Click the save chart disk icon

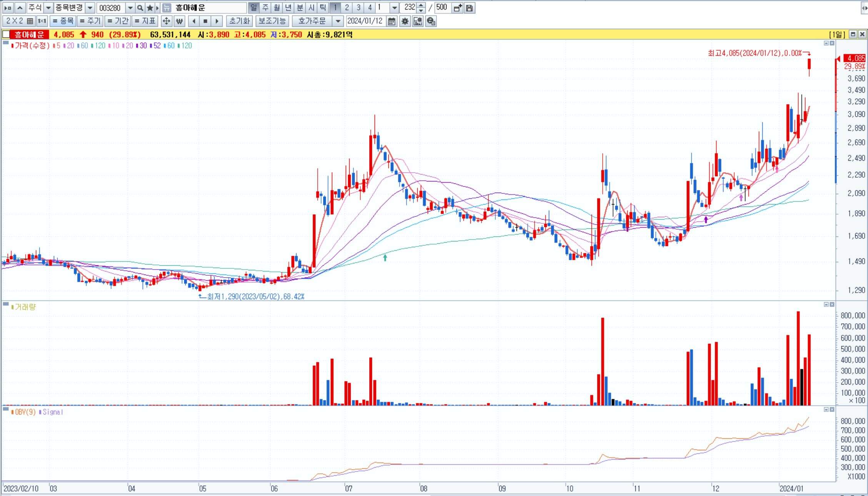pos(469,8)
